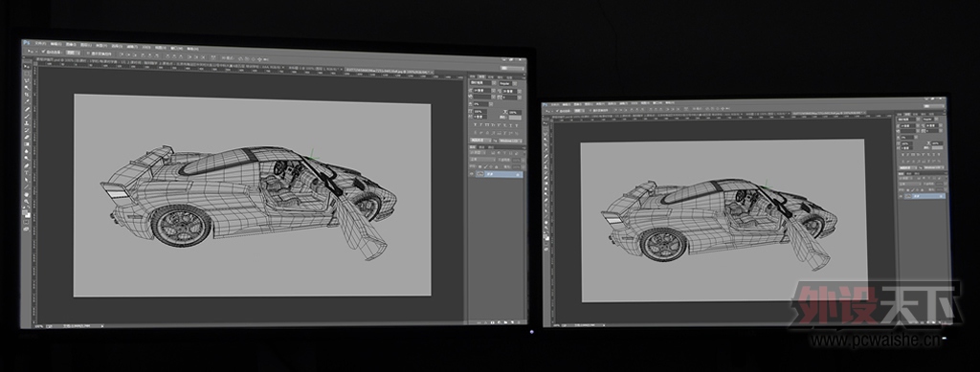Screen dimensions: 980x372
Task: Click text color swatch in smaller monitor Character panel
Action: click(937, 148)
